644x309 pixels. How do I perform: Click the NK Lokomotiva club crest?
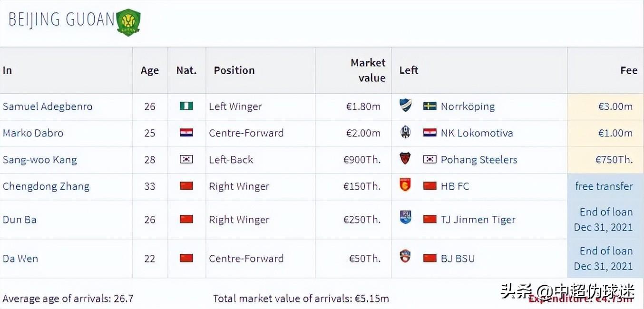[x=405, y=132]
